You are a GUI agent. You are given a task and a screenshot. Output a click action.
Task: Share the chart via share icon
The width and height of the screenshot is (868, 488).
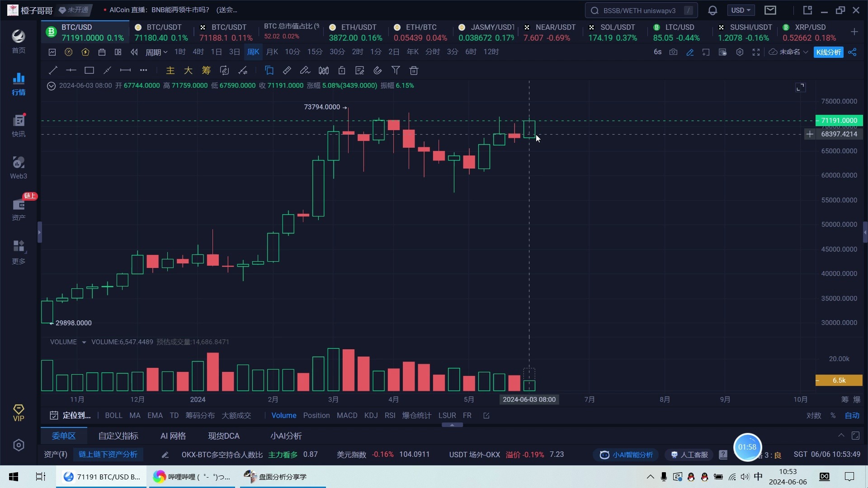(x=852, y=52)
